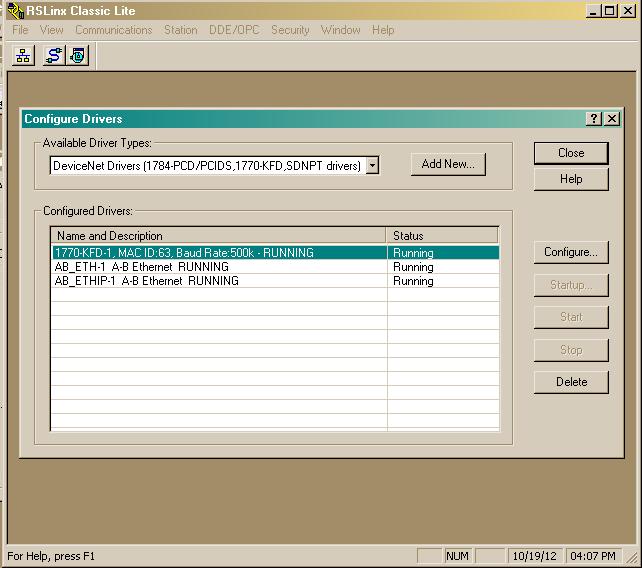This screenshot has height=568, width=642.
Task: Open the RSWho network browser icon
Action: [x=23, y=56]
